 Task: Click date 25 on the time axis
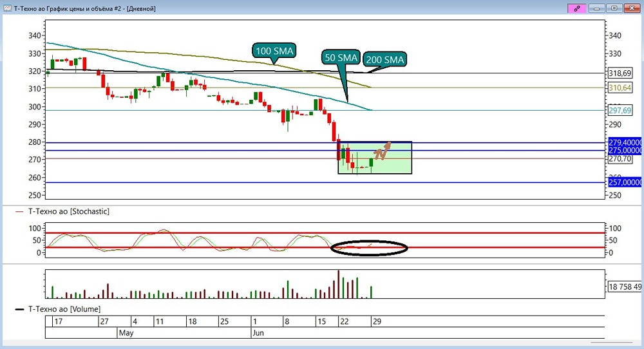[x=224, y=321]
